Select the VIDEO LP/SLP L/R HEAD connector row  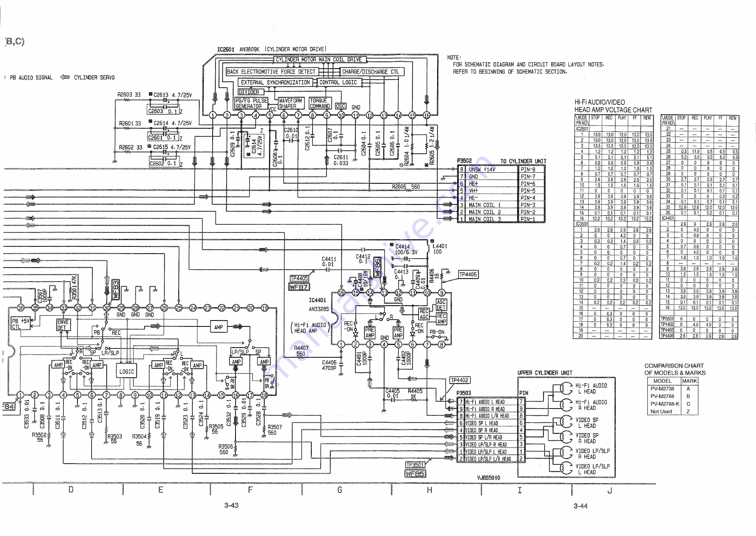491,459
